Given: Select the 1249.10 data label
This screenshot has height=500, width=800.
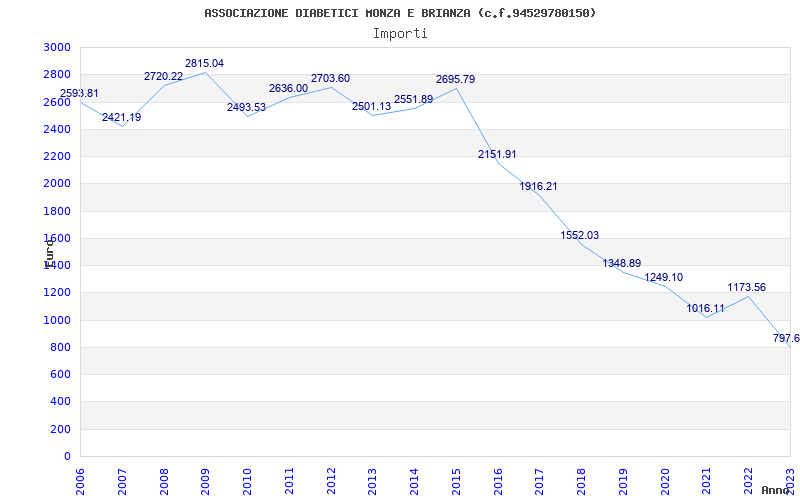Looking at the screenshot, I should point(663,278).
